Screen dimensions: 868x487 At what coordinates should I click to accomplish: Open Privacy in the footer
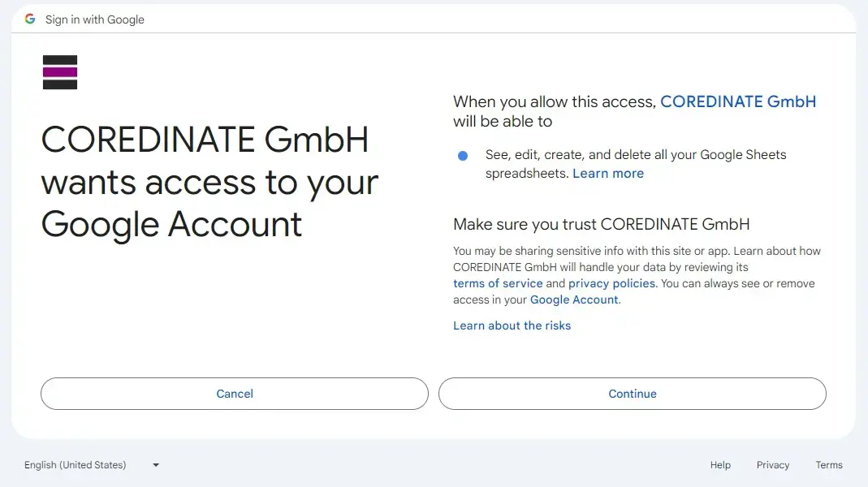pos(773,465)
